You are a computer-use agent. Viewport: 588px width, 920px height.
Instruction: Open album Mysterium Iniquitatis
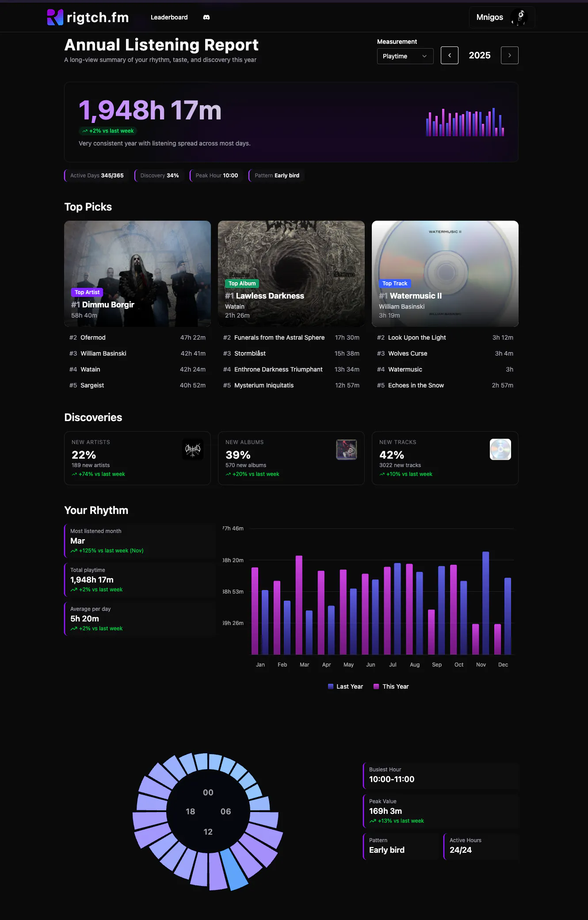[291, 385]
